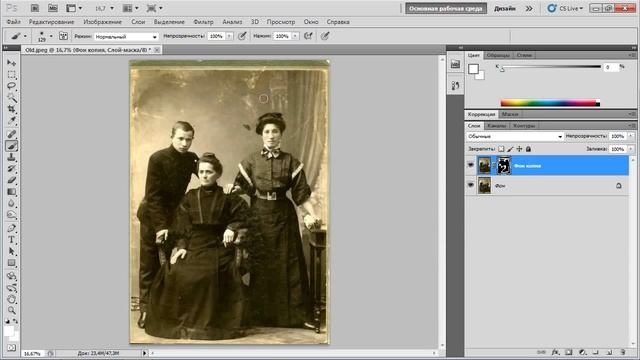Viewport: 640px width, 360px height.
Task: Switch to the 'Образцы' tab
Action: click(x=498, y=55)
